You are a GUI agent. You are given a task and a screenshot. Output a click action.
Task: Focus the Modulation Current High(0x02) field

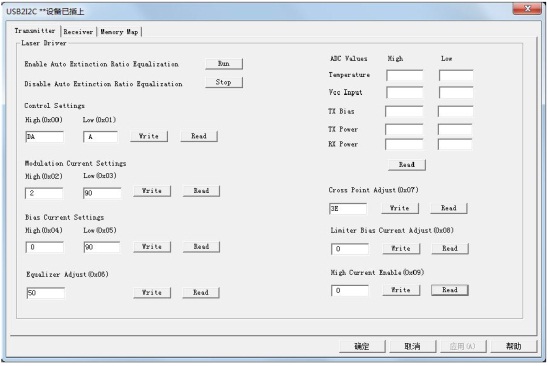point(44,193)
